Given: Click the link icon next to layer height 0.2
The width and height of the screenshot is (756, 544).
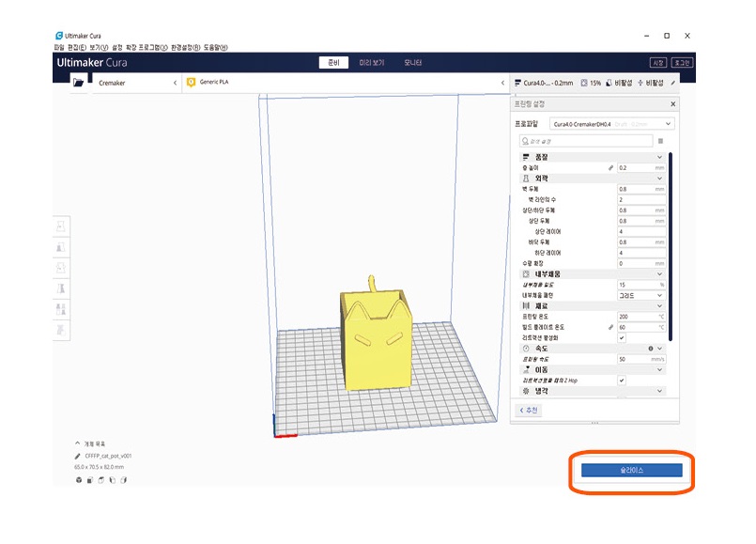Looking at the screenshot, I should pyautogui.click(x=610, y=168).
